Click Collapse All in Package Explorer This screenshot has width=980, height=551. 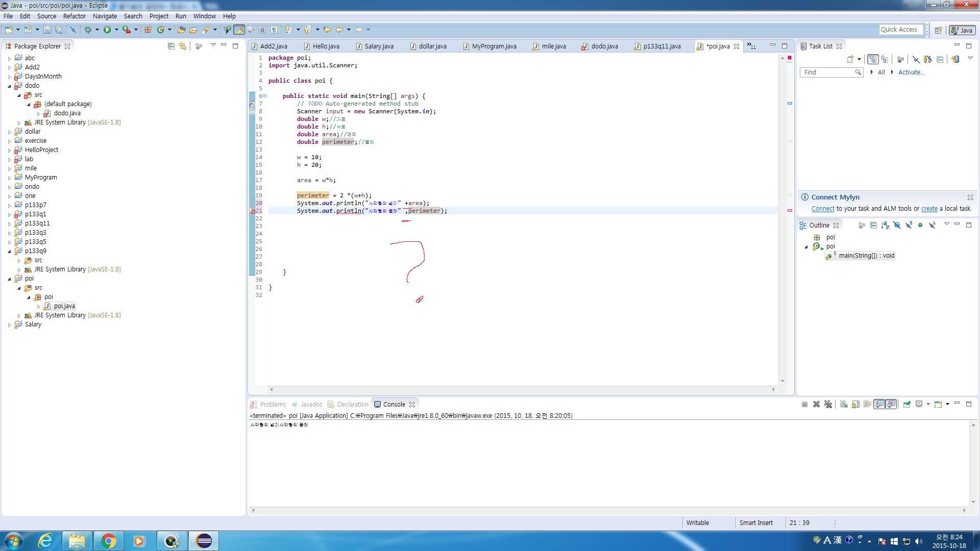pos(171,46)
